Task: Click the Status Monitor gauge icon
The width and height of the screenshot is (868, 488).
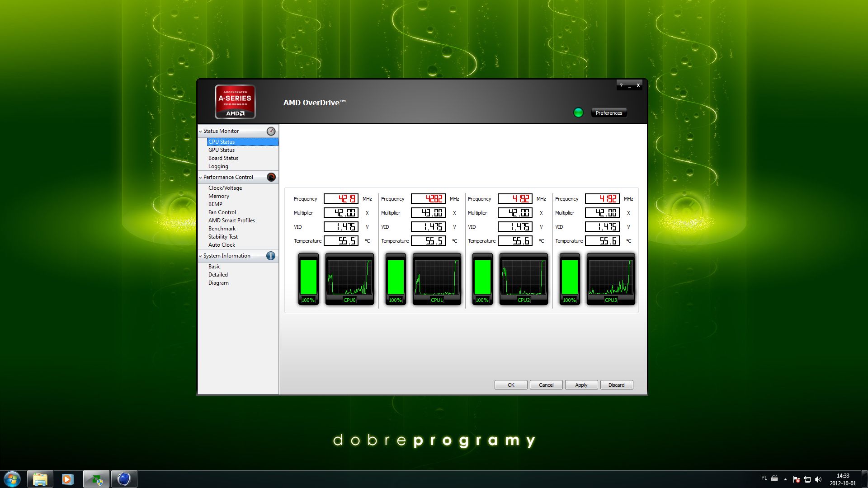Action: [271, 131]
